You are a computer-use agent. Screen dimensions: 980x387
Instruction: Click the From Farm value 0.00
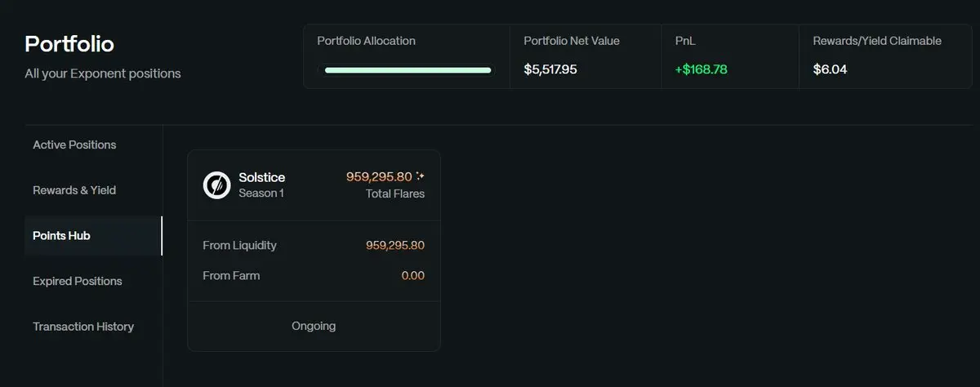point(412,276)
